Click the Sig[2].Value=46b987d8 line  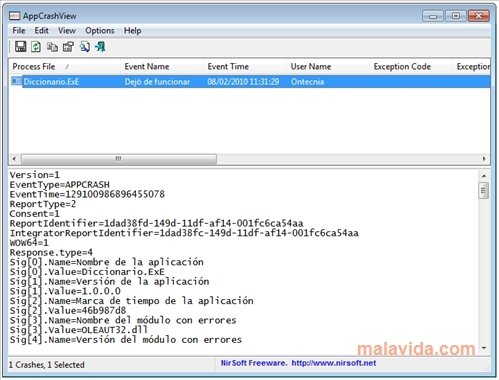[x=68, y=311]
